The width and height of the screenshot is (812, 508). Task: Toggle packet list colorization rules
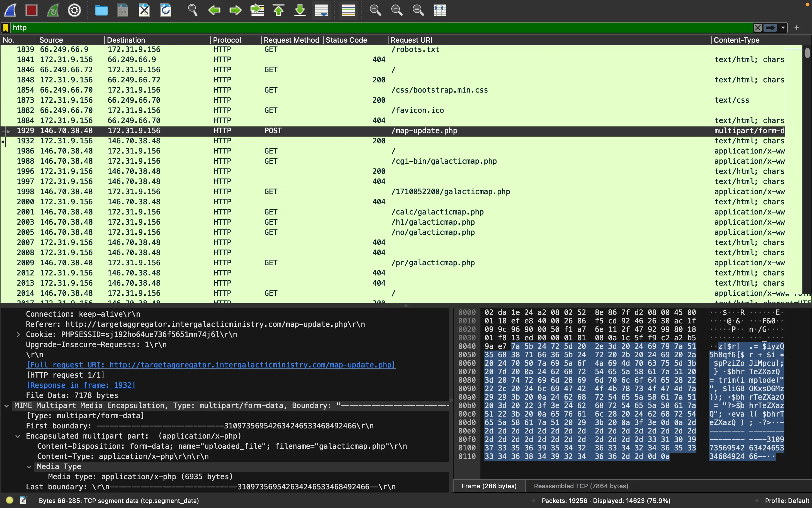(x=348, y=10)
